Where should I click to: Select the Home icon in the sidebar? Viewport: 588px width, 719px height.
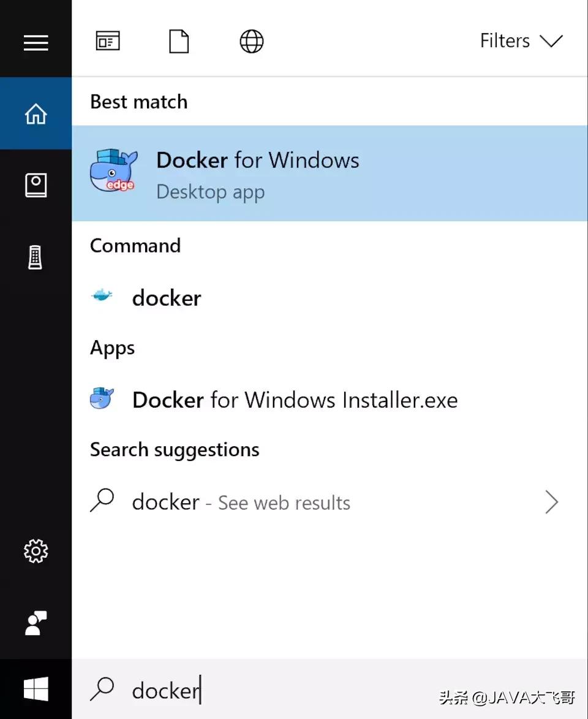(x=36, y=113)
